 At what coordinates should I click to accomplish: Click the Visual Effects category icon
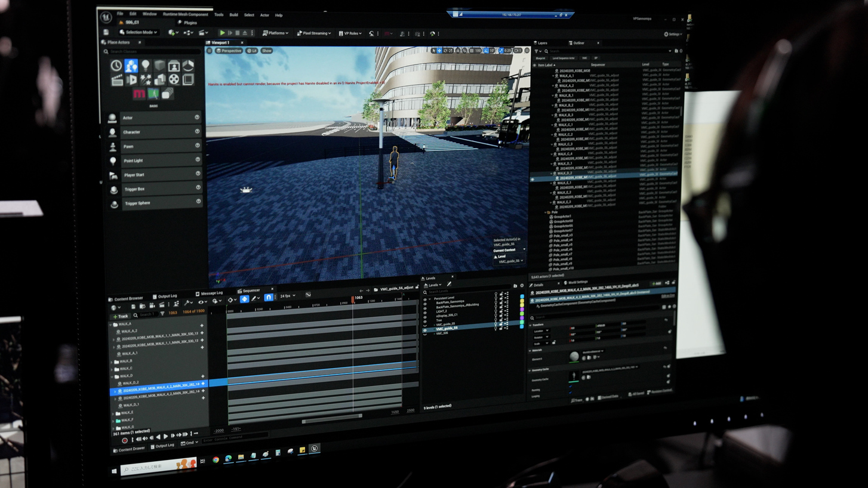pos(146,79)
